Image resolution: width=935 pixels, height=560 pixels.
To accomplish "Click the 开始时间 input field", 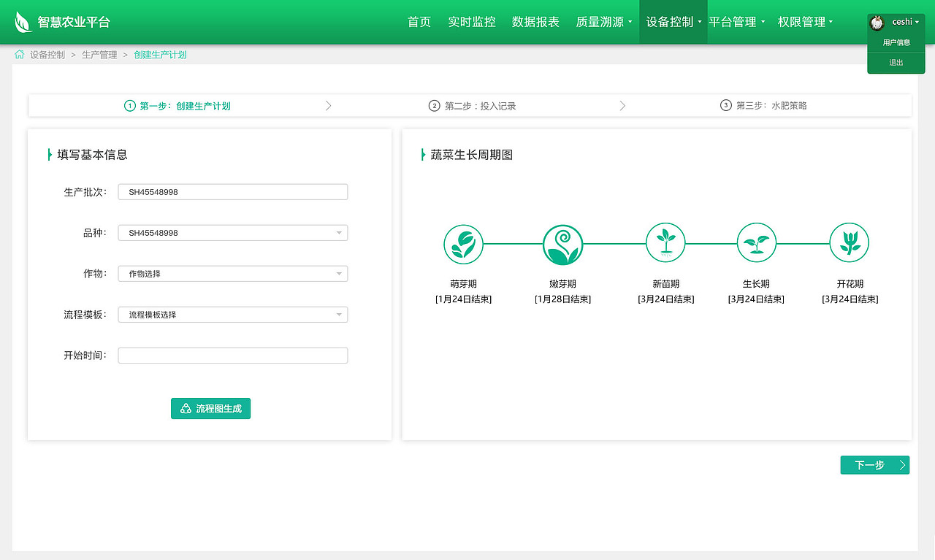I will (x=233, y=356).
